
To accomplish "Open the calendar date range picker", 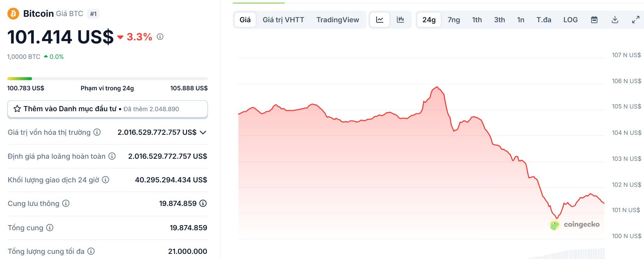I will click(594, 20).
